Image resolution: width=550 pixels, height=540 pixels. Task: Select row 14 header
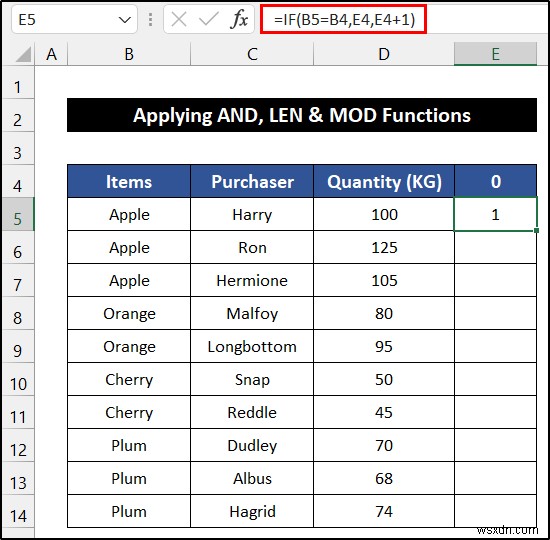18,511
